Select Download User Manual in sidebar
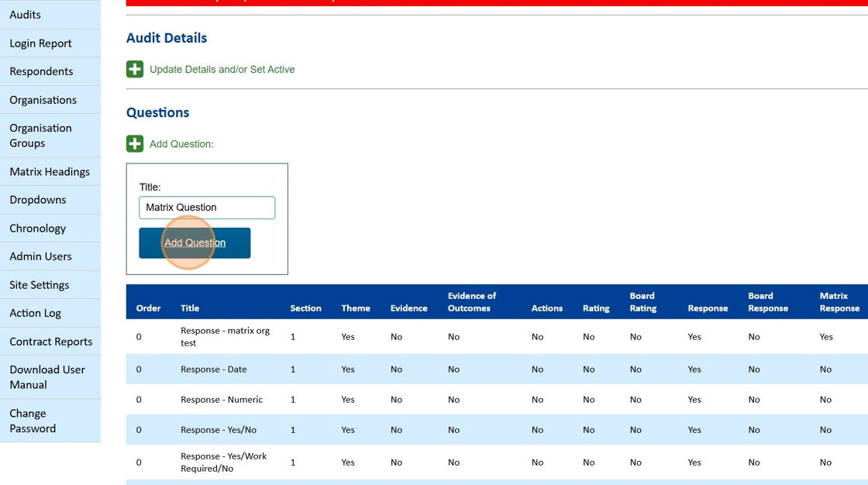 [x=50, y=377]
